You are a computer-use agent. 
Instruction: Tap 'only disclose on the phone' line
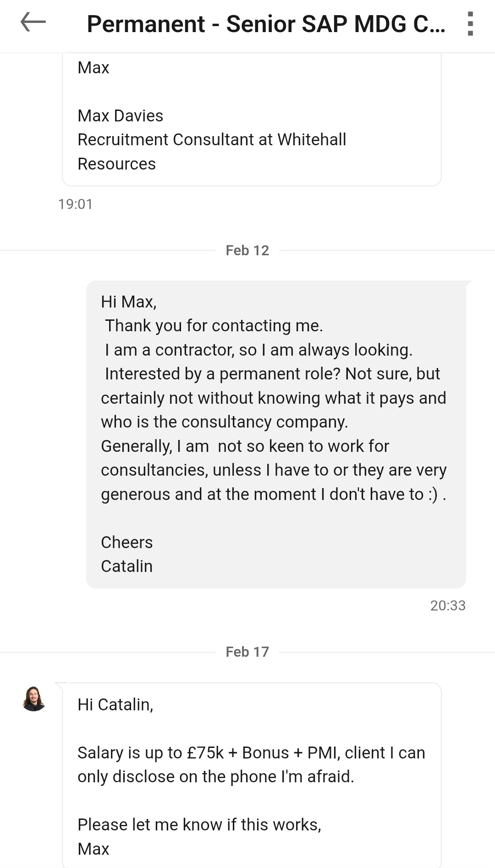coord(215,777)
